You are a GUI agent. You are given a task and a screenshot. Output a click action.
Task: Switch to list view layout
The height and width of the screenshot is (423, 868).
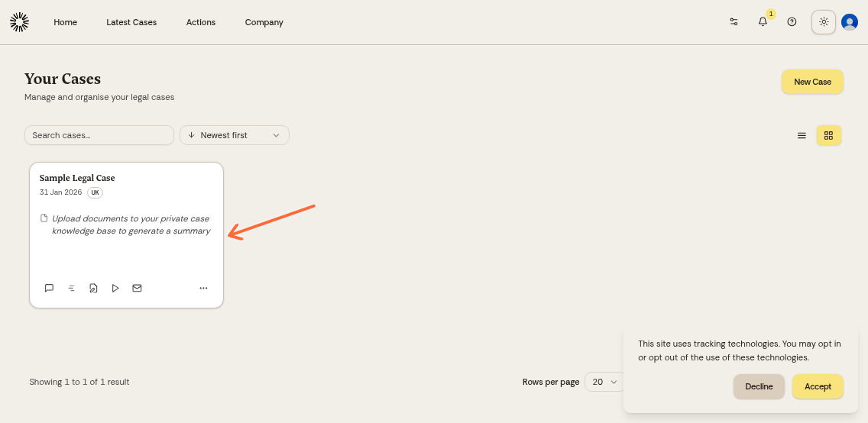pos(802,135)
